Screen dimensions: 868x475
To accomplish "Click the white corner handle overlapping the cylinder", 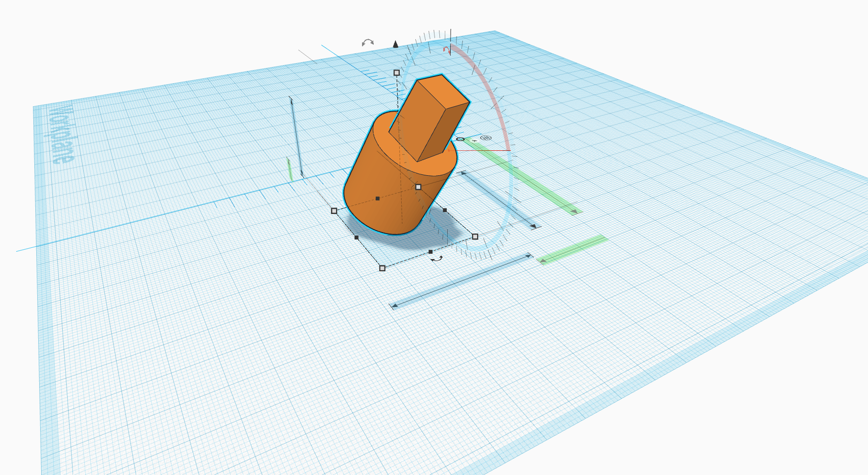I will click(x=418, y=187).
